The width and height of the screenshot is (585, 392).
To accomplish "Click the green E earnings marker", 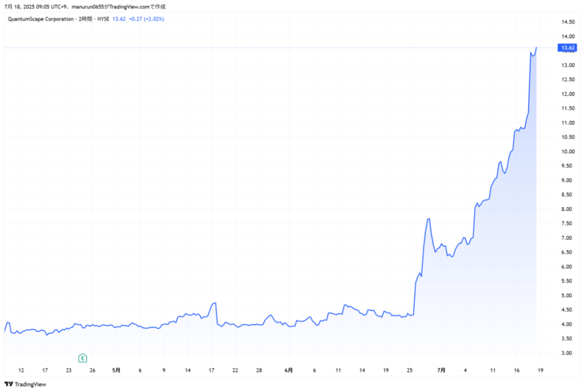I will pyautogui.click(x=82, y=358).
